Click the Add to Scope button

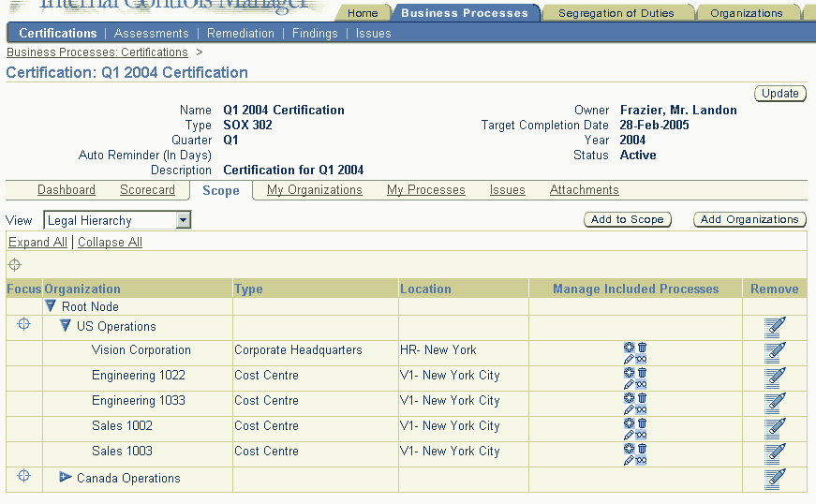click(x=628, y=219)
